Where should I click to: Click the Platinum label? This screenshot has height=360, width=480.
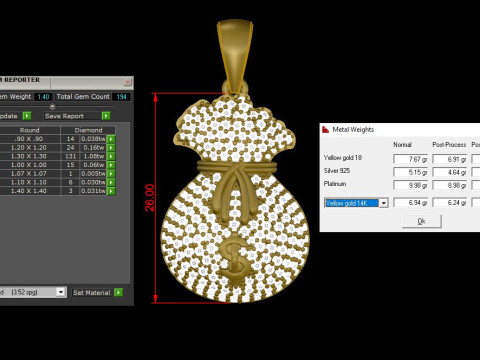coord(335,184)
